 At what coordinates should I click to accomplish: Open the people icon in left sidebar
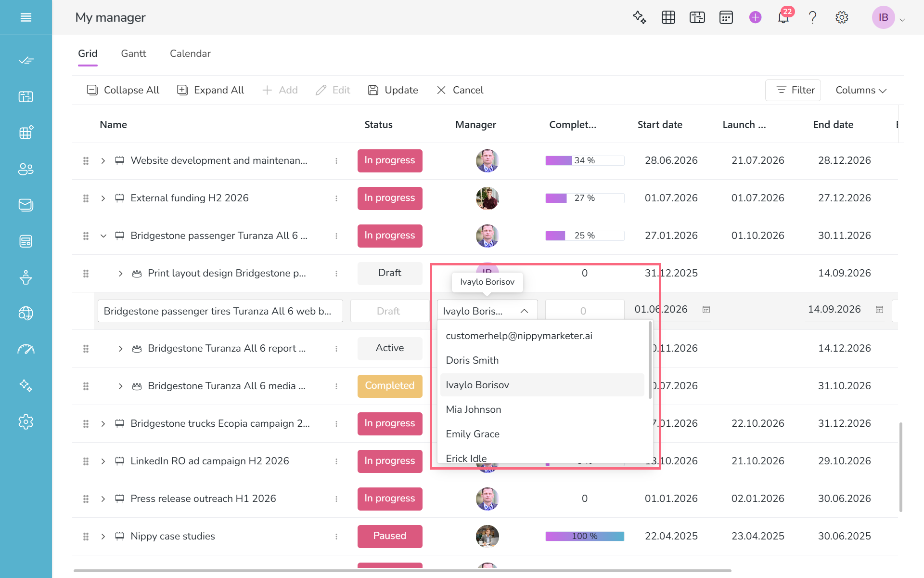click(x=26, y=169)
